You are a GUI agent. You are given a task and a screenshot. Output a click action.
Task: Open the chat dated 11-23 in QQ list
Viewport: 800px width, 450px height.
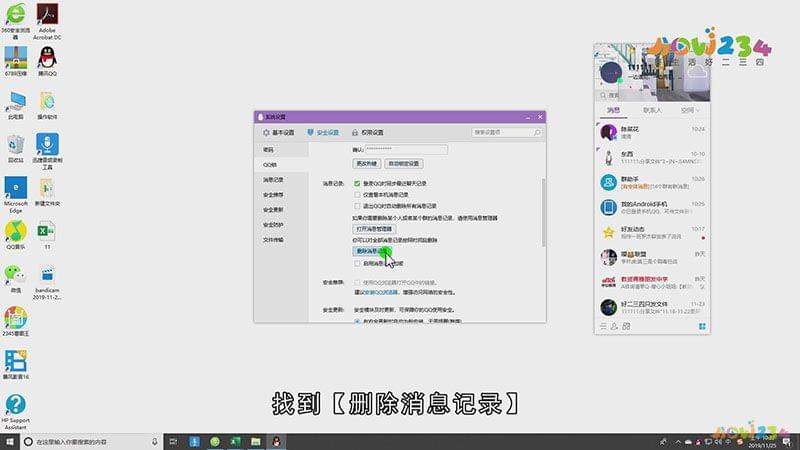tap(652, 308)
